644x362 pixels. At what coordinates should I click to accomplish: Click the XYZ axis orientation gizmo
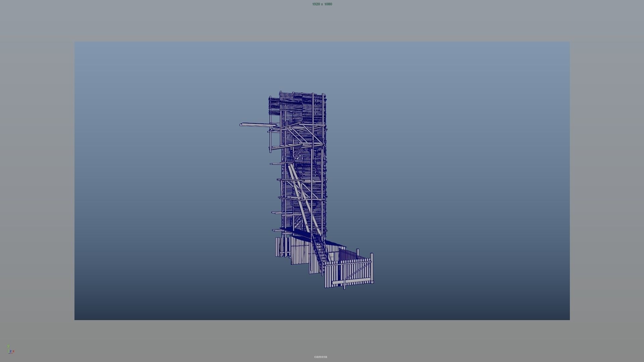point(10,349)
